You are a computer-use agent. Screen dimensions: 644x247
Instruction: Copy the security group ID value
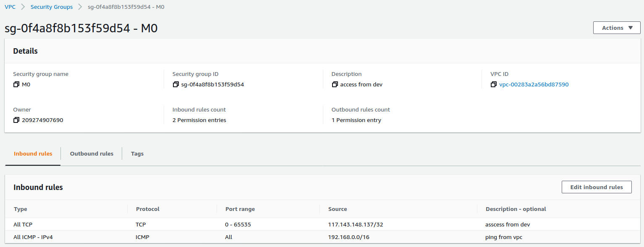(175, 84)
